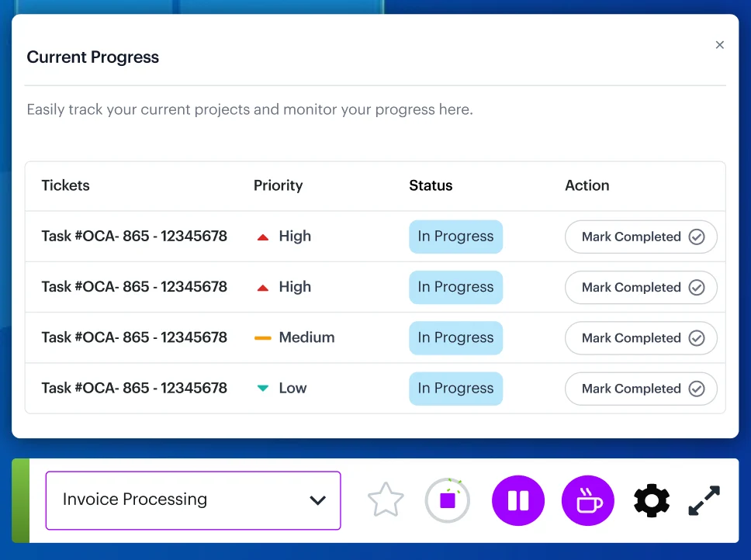
Task: Click In Progress status of second High row
Action: click(x=455, y=287)
